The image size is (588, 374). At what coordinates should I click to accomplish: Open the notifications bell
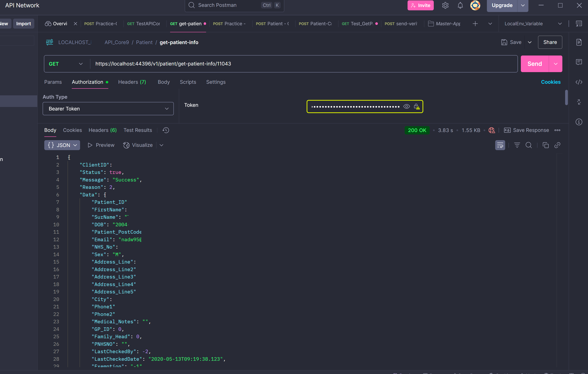point(460,5)
